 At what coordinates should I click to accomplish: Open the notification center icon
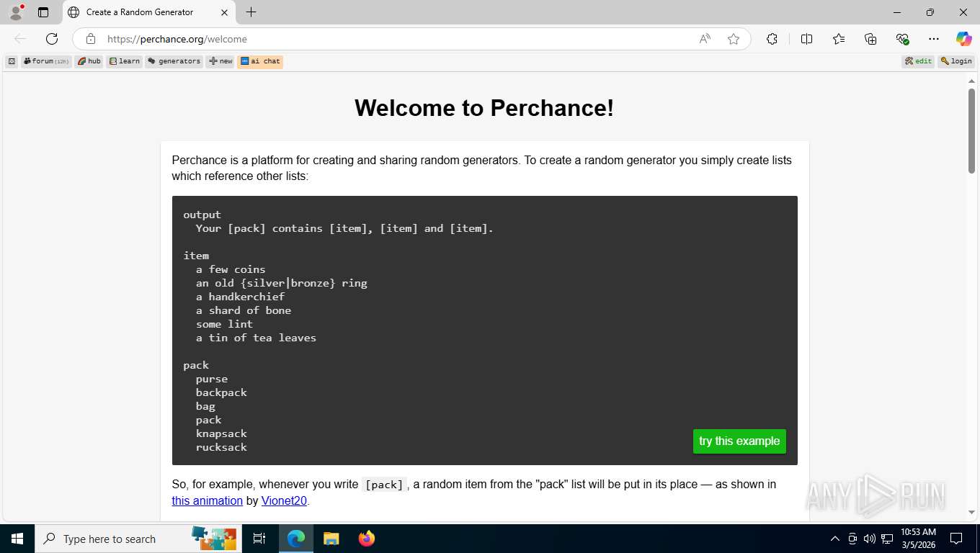pos(956,539)
